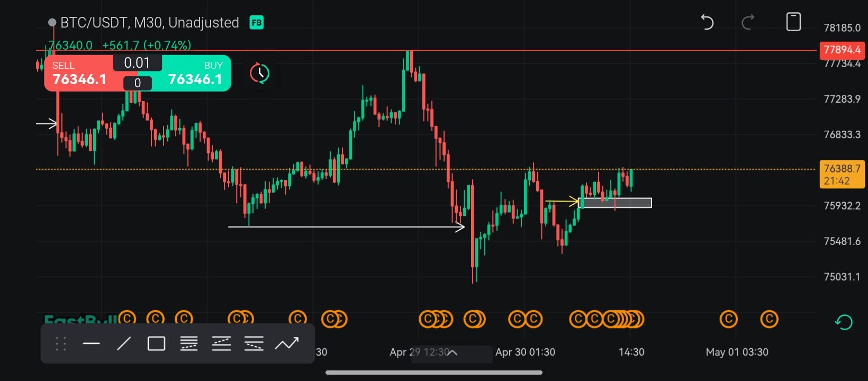Tap the 0.01 lot size field
The height and width of the screenshot is (381, 868).
[137, 63]
